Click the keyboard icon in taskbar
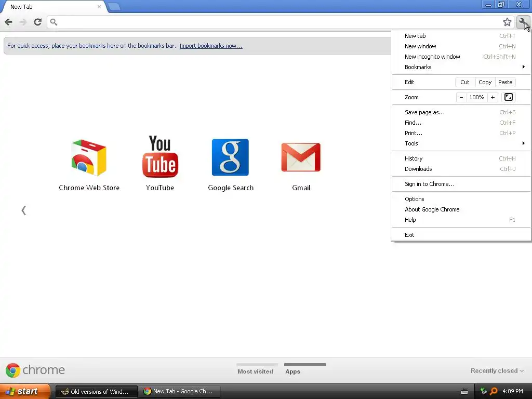Image resolution: width=532 pixels, height=399 pixels. pyautogui.click(x=464, y=392)
